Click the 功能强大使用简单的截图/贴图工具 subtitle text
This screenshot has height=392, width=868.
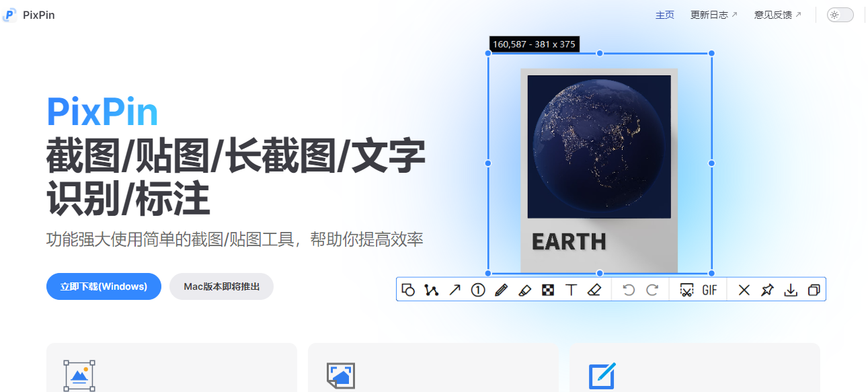click(235, 239)
